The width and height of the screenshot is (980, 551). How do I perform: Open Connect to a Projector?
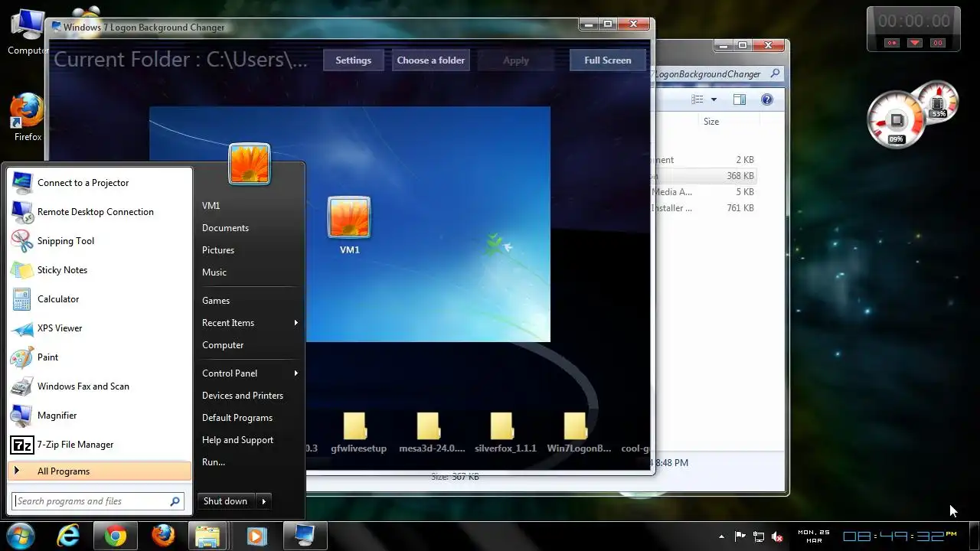point(100,183)
